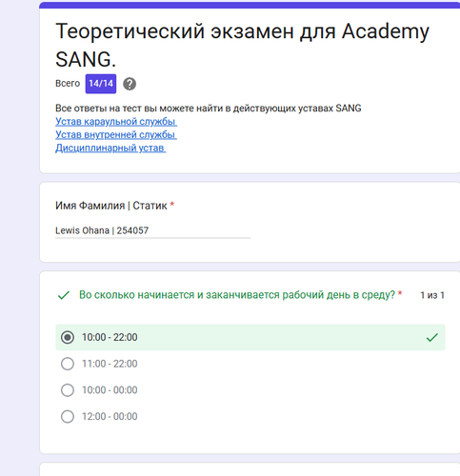Image resolution: width=460 pixels, height=476 pixels.
Task: Select the 11:00 - 22:00 radio option
Action: [68, 364]
